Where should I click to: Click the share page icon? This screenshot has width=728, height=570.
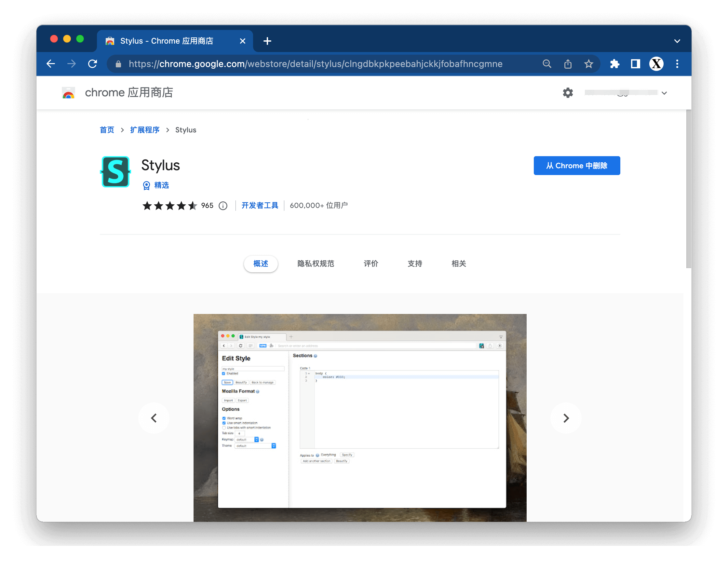[568, 64]
